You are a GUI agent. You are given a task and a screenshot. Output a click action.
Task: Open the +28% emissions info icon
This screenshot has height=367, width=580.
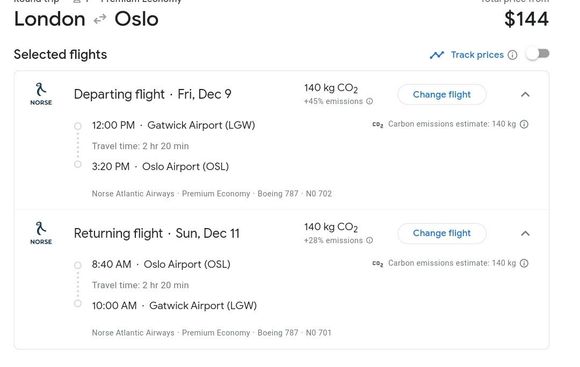[x=370, y=240]
